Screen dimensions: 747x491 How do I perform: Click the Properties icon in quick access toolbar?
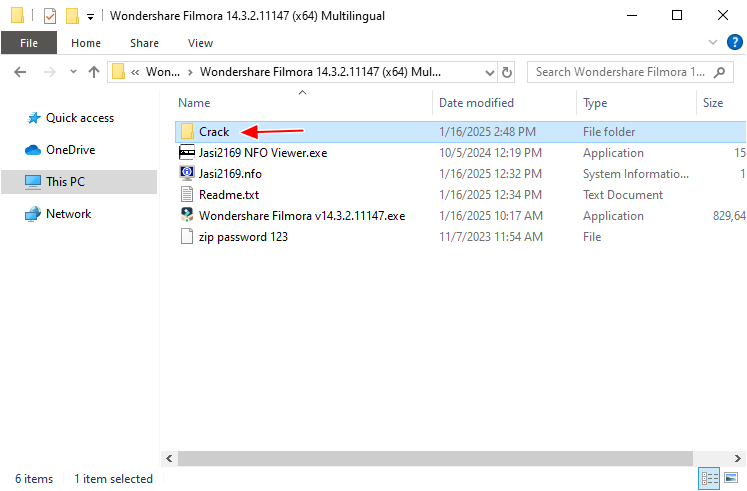pos(49,16)
